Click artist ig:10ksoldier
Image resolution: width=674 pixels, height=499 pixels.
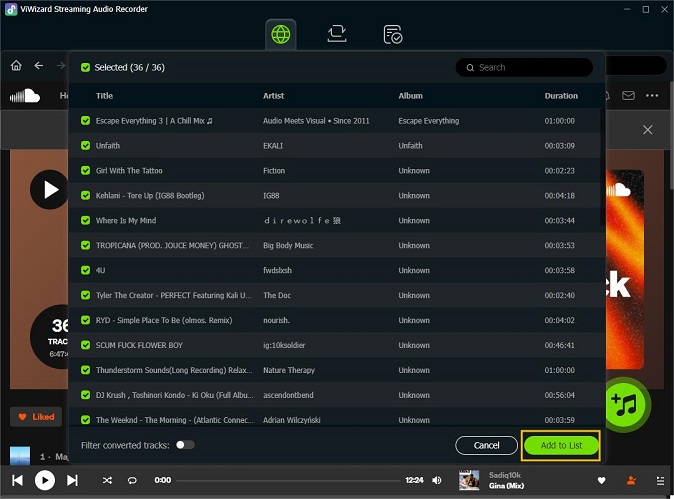(284, 345)
